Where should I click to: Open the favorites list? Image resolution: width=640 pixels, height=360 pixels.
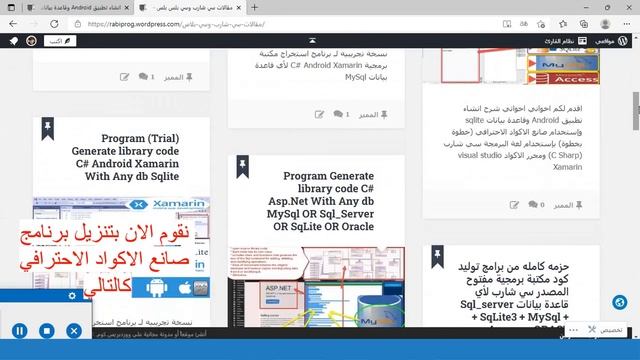(x=563, y=24)
